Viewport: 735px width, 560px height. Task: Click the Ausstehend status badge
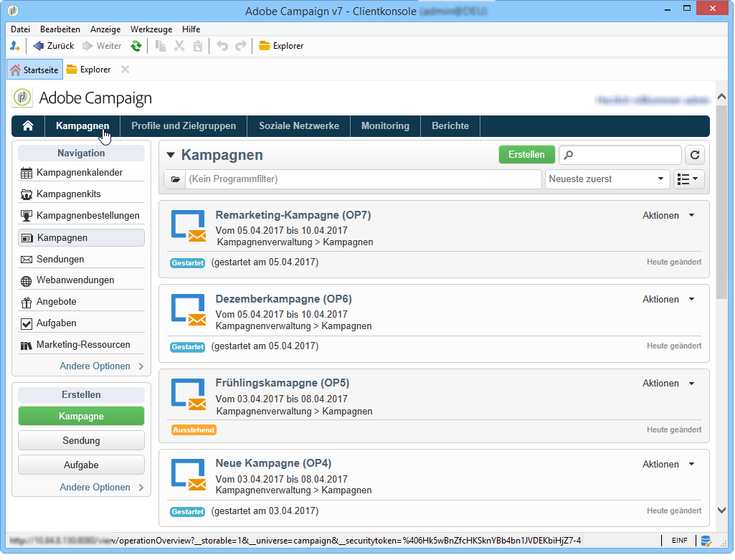point(194,430)
